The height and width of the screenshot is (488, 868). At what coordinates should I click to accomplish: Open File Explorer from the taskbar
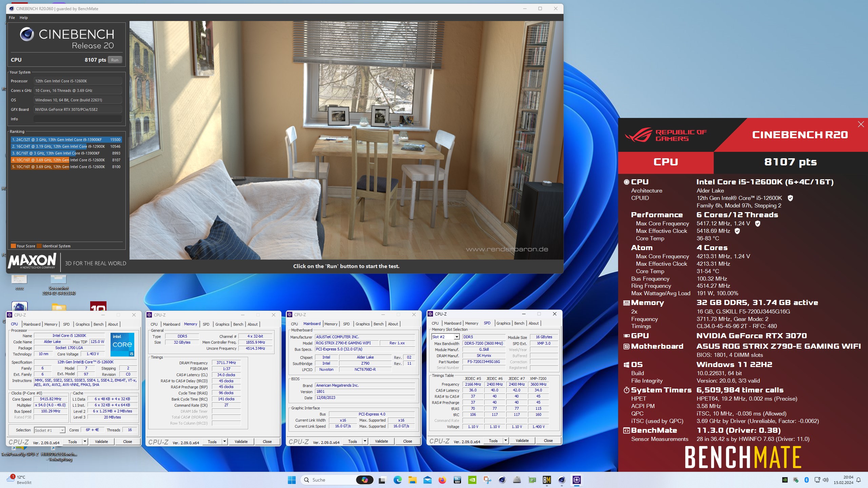click(x=412, y=480)
